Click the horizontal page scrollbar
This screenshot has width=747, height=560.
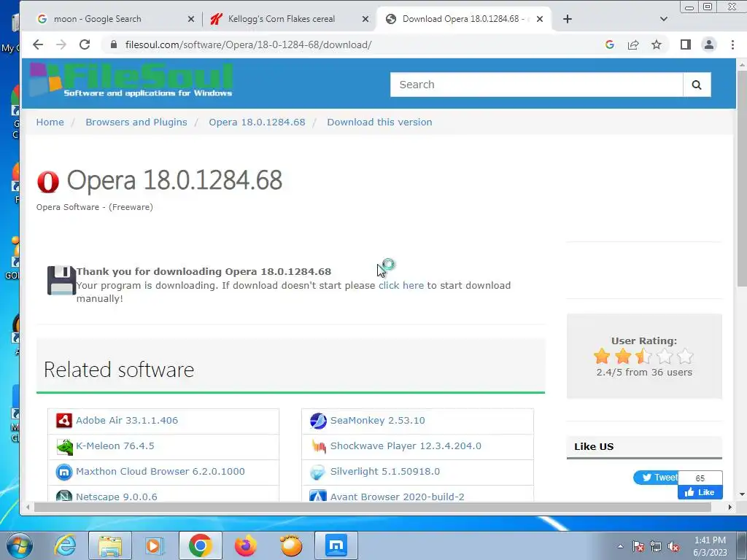[373, 507]
